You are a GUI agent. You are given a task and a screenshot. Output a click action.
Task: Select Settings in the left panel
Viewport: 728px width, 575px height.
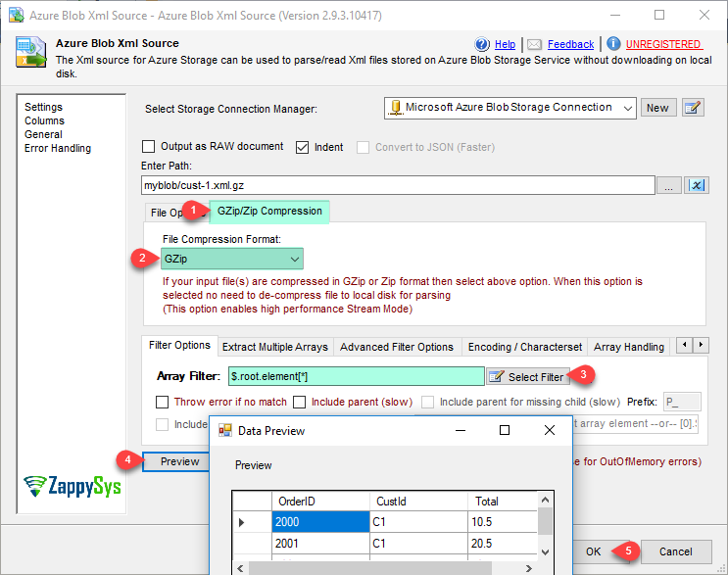tap(44, 107)
